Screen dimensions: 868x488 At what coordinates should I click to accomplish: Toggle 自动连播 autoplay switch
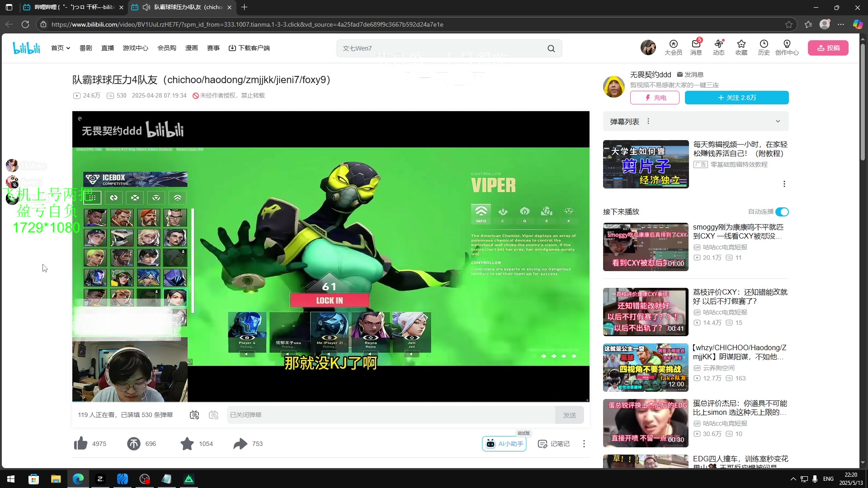[x=782, y=212]
